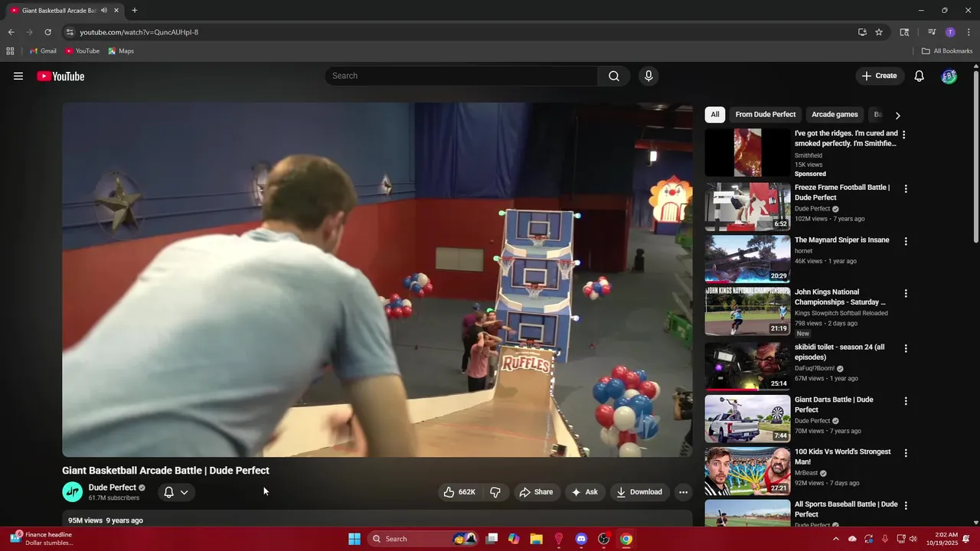The image size is (980, 551).
Task: Go back using browser back arrow
Action: point(11,32)
